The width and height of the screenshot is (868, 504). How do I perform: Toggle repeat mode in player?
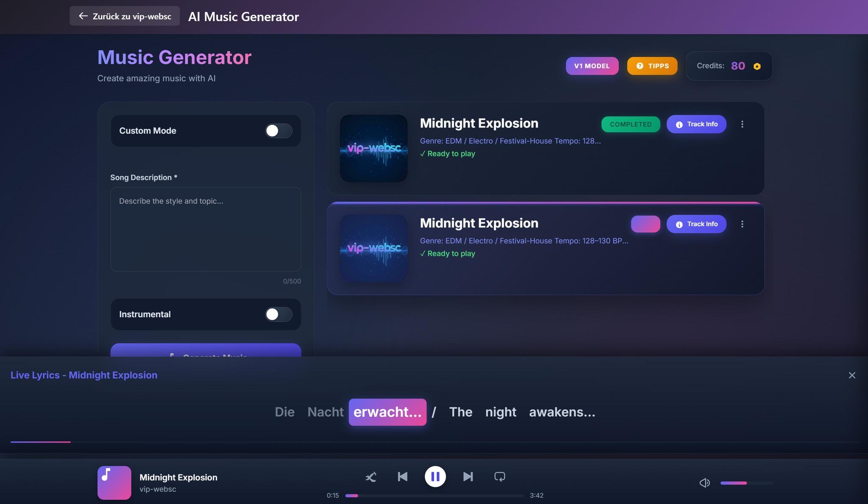click(500, 477)
